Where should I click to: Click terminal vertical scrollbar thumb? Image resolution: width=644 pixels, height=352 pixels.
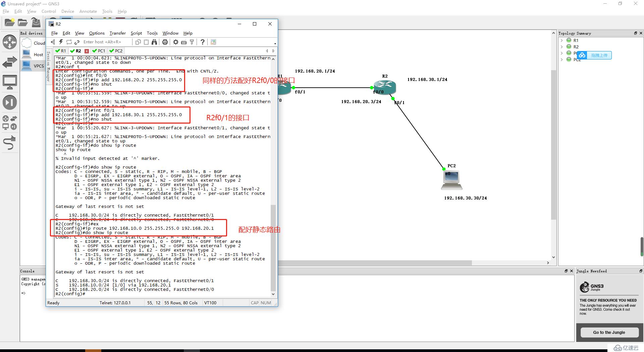[273, 248]
